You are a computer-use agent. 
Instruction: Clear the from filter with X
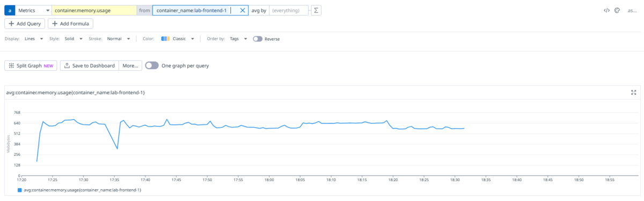[243, 10]
